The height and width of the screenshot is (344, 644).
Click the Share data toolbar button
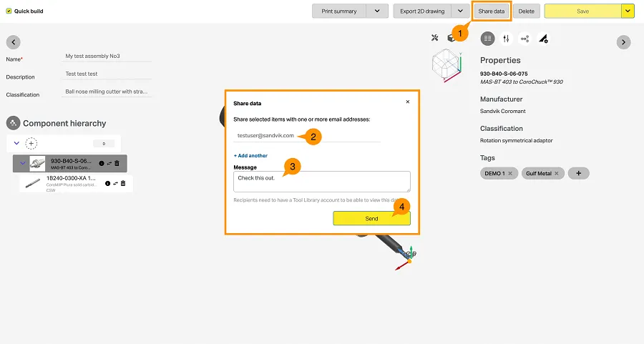[x=491, y=11]
